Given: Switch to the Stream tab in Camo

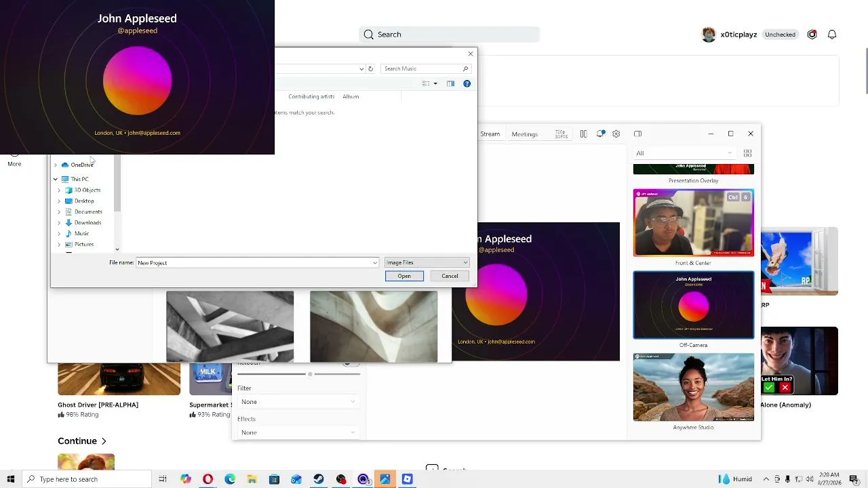Looking at the screenshot, I should coord(490,134).
